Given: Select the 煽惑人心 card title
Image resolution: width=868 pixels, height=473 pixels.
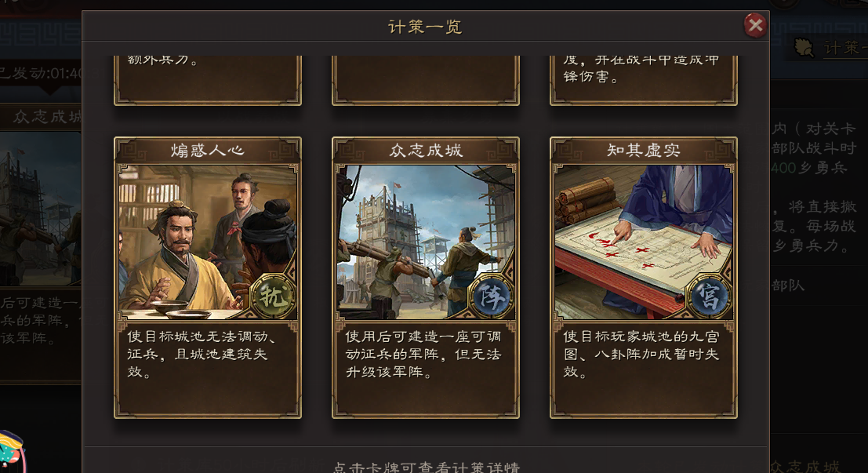Looking at the screenshot, I should point(208,150).
